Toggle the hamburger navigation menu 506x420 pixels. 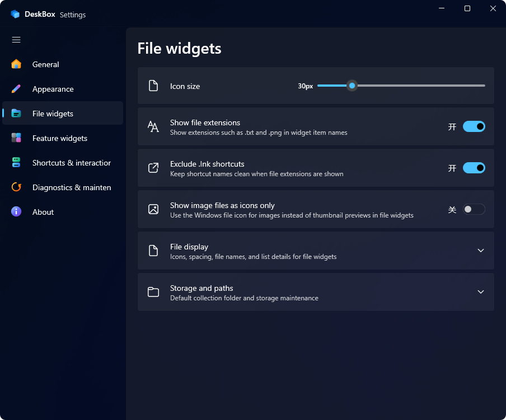16,40
